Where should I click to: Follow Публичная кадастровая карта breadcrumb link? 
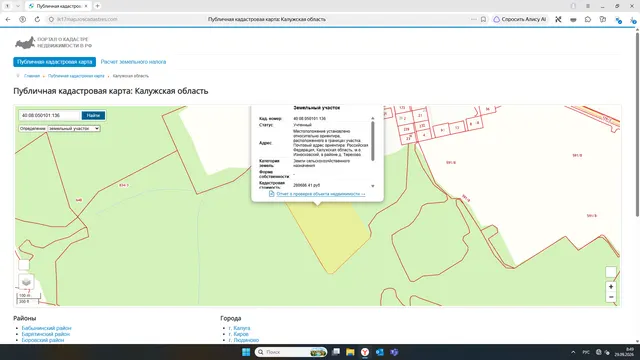76,76
